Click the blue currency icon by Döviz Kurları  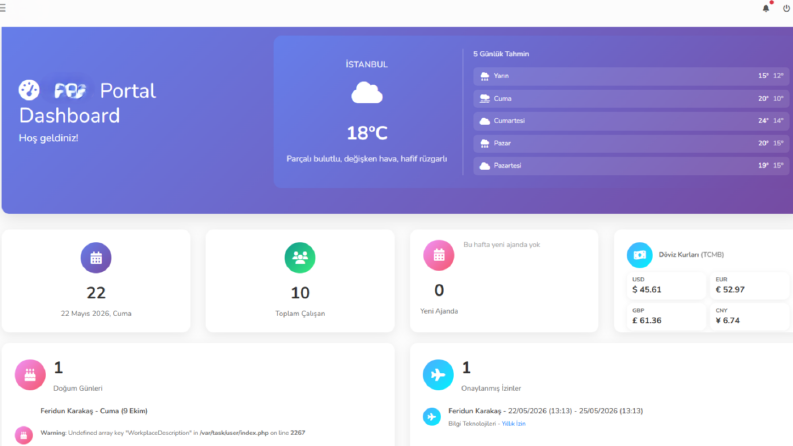[x=639, y=255]
